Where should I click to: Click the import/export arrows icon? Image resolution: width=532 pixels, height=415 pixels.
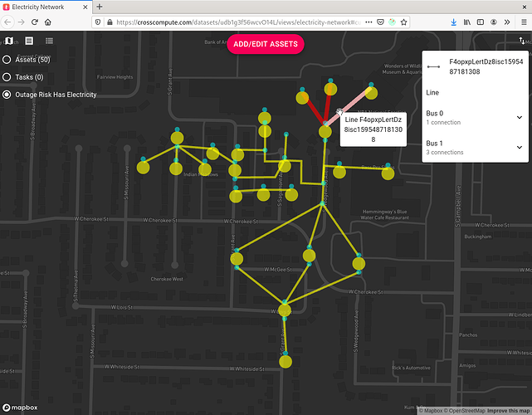coord(522,41)
